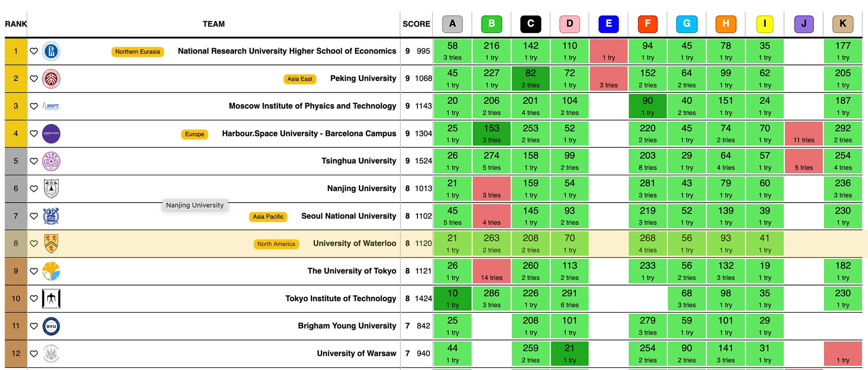The height and width of the screenshot is (370, 868).
Task: Click Nanjing University crest logo
Action: (51, 188)
